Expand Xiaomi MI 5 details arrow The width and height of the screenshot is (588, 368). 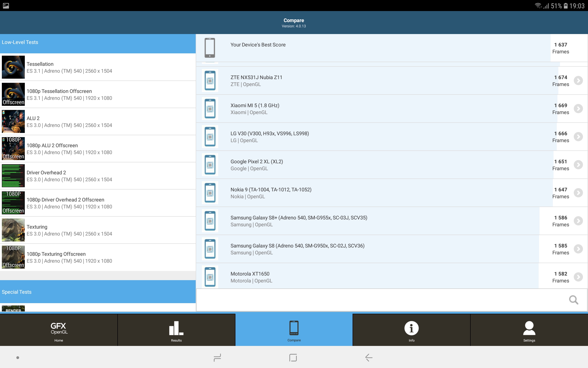578,109
